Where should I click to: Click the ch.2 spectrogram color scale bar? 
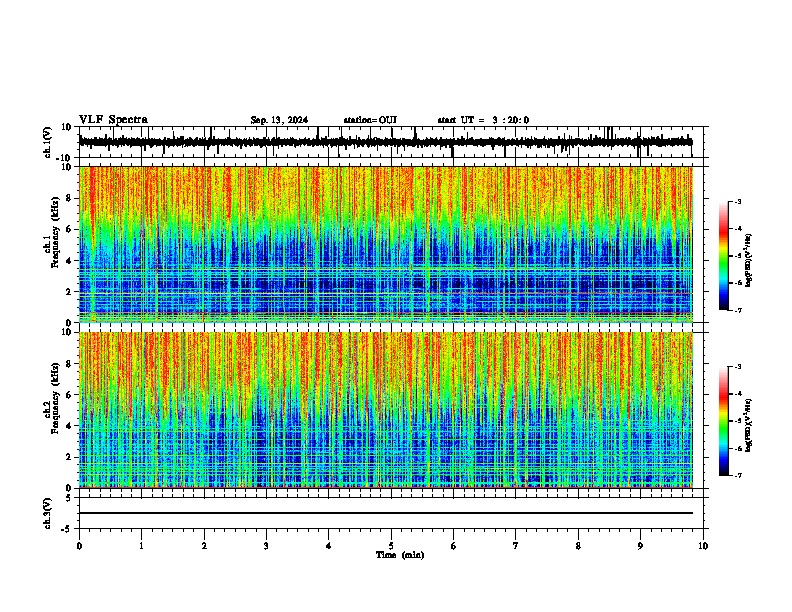724,421
